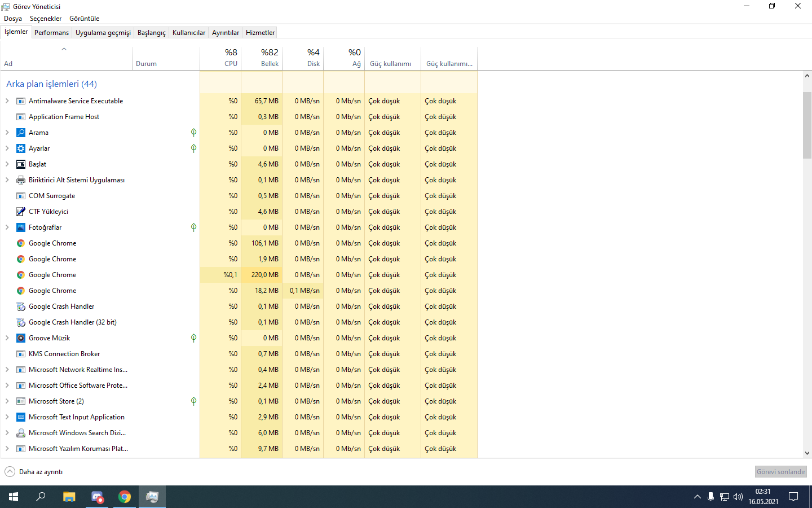Image resolution: width=812 pixels, height=508 pixels.
Task: Switch to the Performans tab
Action: coord(51,33)
